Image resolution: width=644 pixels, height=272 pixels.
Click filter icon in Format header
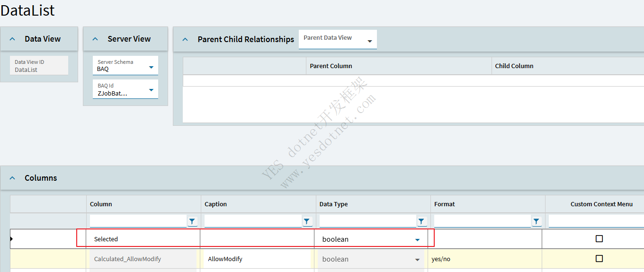point(536,221)
